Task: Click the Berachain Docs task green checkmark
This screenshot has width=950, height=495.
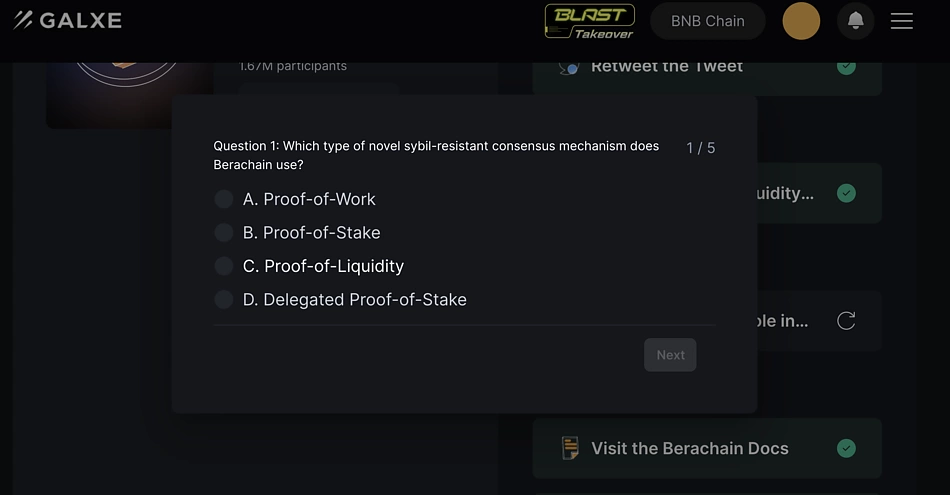Action: coord(846,448)
